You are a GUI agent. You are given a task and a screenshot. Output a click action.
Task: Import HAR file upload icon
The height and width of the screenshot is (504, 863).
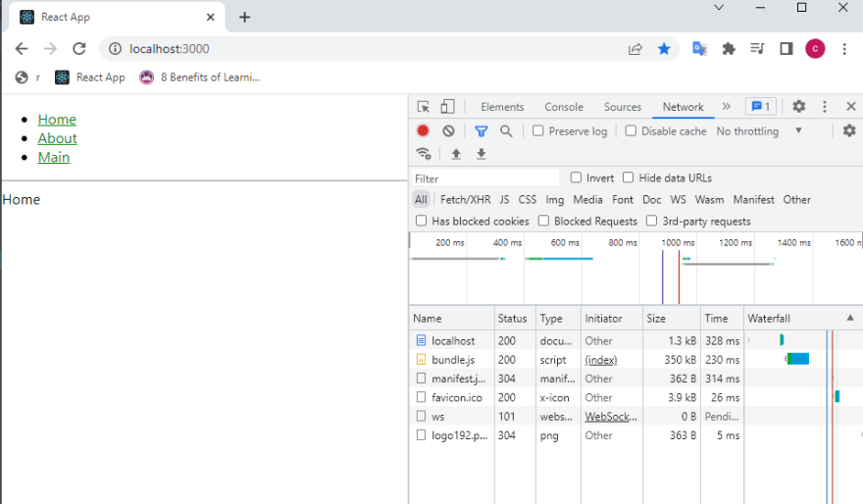pos(456,154)
